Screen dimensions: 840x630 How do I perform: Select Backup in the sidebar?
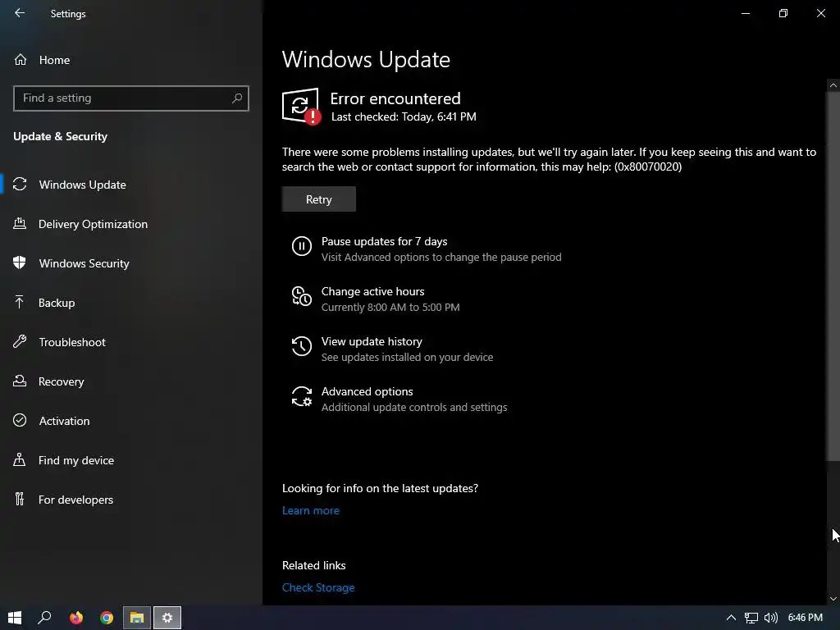coord(131,303)
